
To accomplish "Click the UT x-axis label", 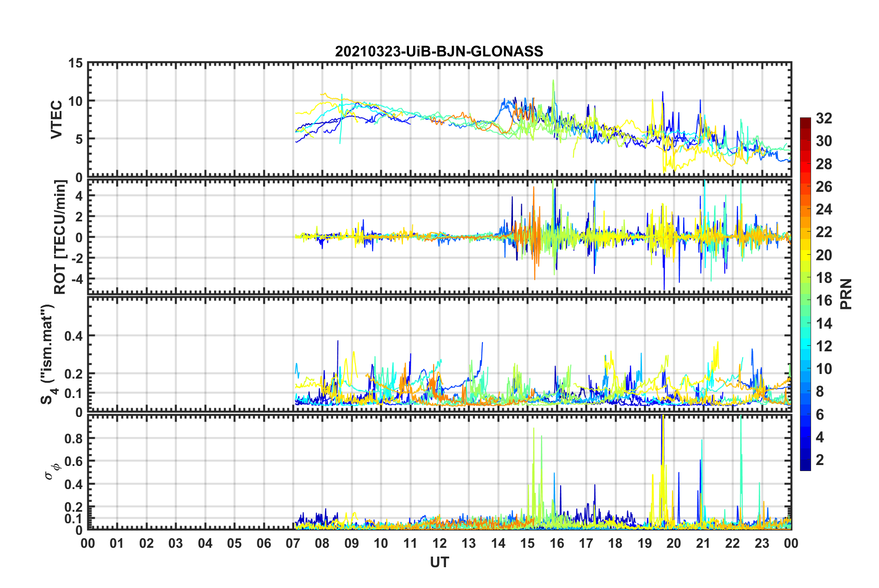I will 439,562.
